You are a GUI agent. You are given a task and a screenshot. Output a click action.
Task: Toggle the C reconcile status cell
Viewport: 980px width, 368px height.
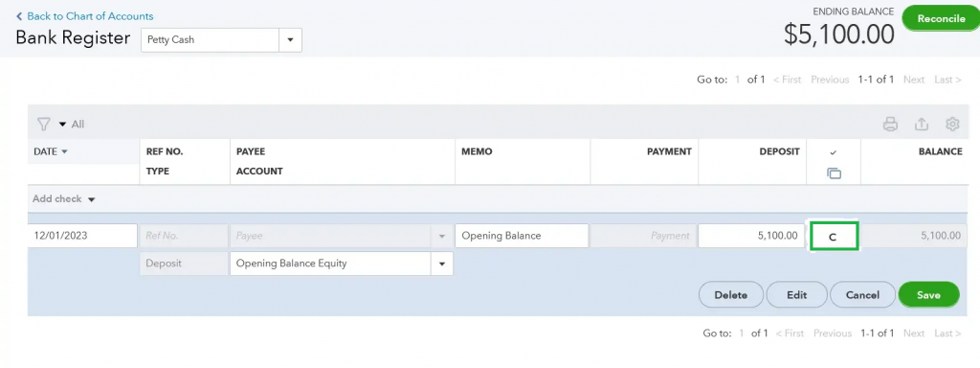835,237
